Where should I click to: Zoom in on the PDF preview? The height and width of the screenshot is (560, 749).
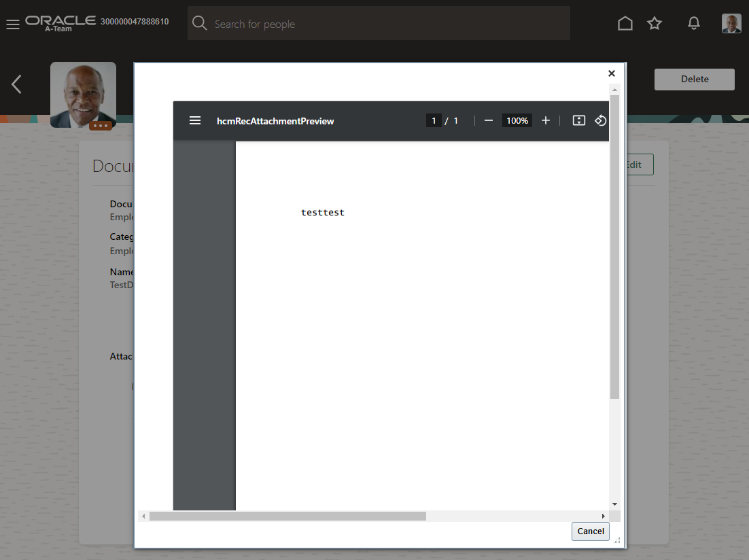click(546, 120)
